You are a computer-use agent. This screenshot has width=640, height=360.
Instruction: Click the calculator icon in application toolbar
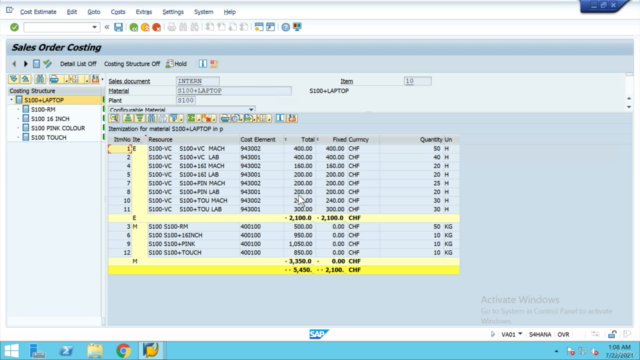pos(36,64)
